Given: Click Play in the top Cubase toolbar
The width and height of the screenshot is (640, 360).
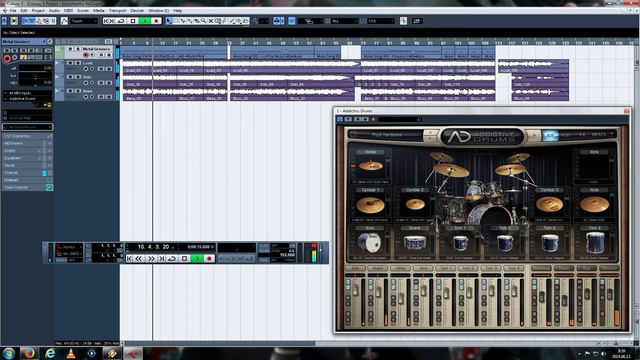Looking at the screenshot, I should [x=145, y=21].
